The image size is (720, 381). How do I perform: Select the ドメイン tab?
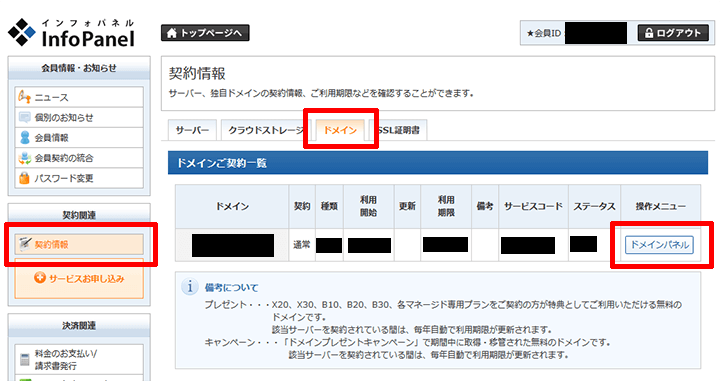point(340,130)
